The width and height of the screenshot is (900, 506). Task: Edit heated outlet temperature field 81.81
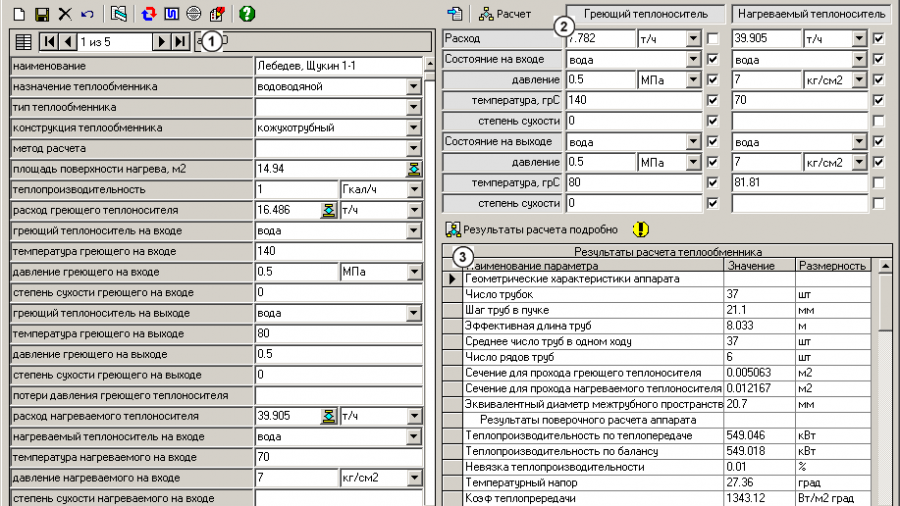click(x=800, y=182)
